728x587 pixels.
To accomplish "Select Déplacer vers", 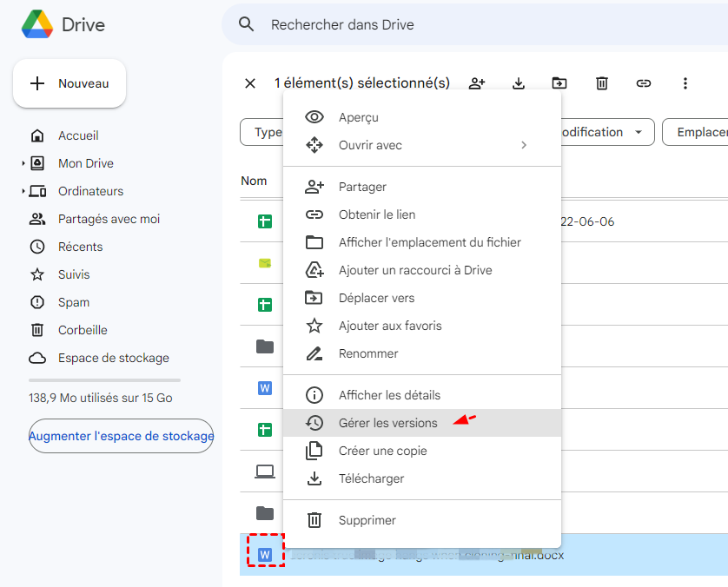I will click(422, 299).
